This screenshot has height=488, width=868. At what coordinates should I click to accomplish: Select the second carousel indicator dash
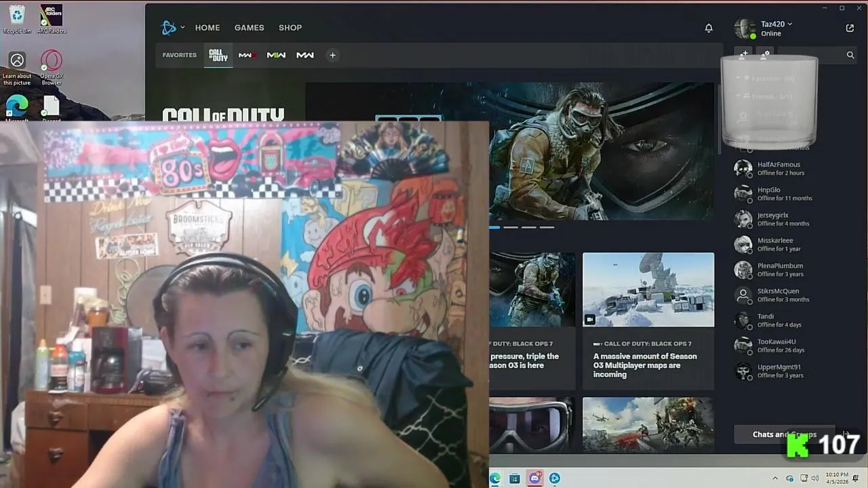(x=511, y=227)
